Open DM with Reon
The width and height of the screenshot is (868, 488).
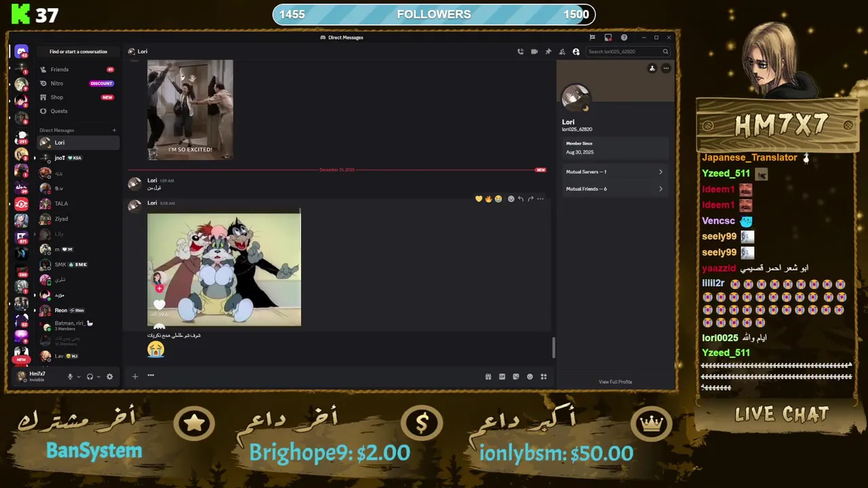tap(77, 310)
